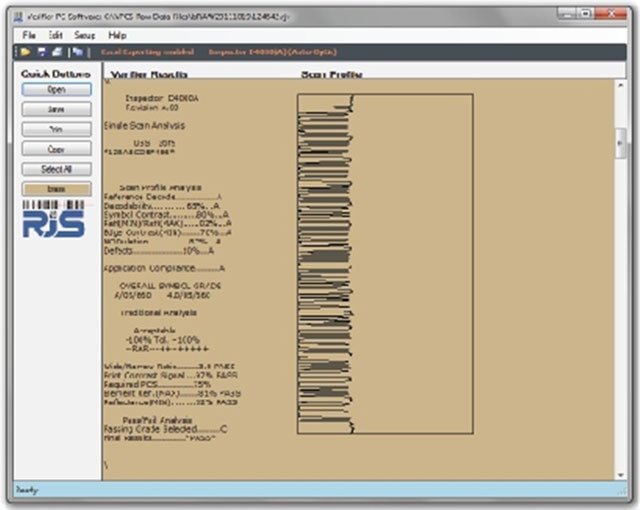The image size is (640, 510).
Task: Click the RJS barcode logo
Action: tap(53, 219)
